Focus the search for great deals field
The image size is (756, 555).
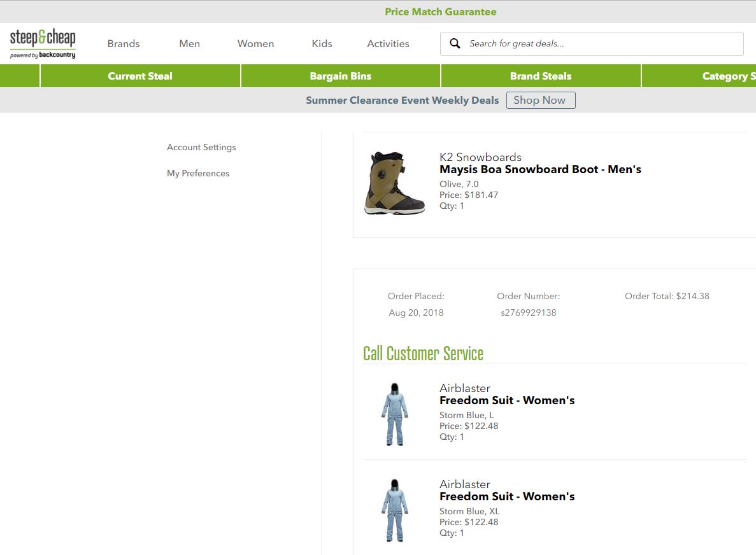(x=592, y=44)
